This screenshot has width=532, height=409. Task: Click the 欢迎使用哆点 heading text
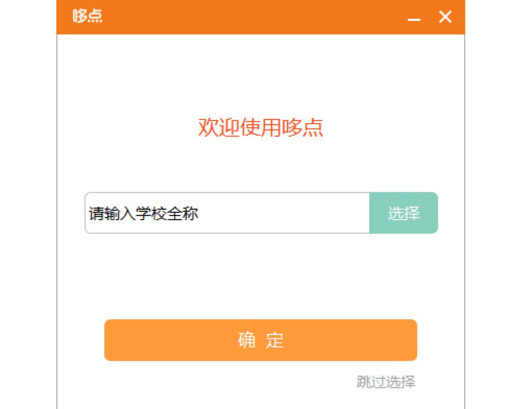(x=260, y=127)
